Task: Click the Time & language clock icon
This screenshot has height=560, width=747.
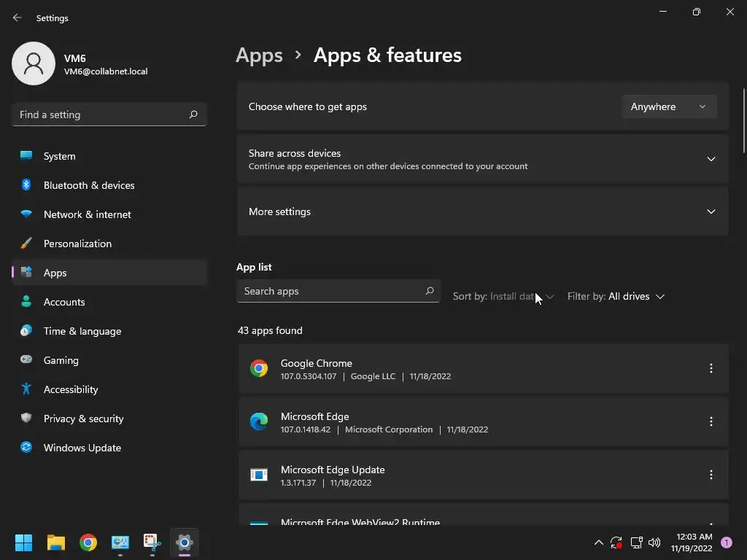Action: click(x=26, y=330)
